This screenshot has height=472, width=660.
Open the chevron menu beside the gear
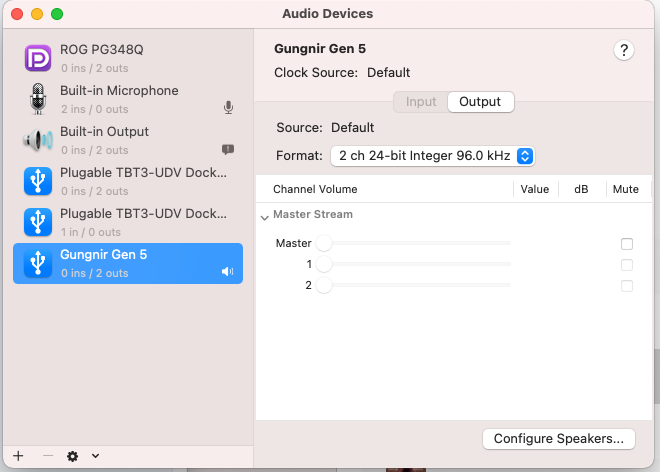[96, 456]
